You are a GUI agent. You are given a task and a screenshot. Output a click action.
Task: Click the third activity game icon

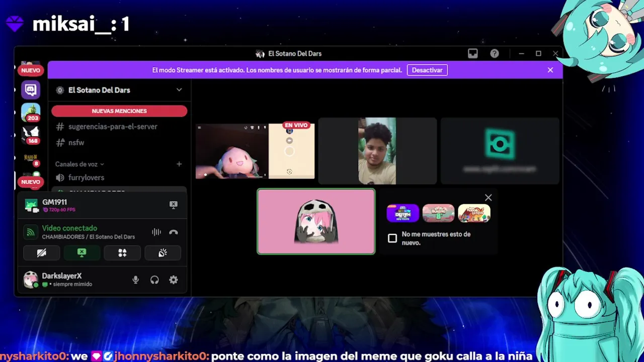pyautogui.click(x=474, y=213)
